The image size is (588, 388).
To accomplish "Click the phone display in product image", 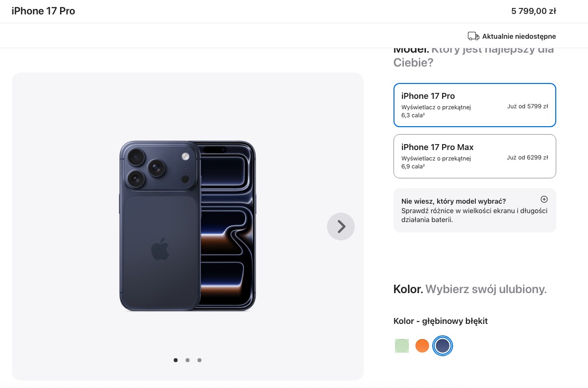I will point(227,226).
